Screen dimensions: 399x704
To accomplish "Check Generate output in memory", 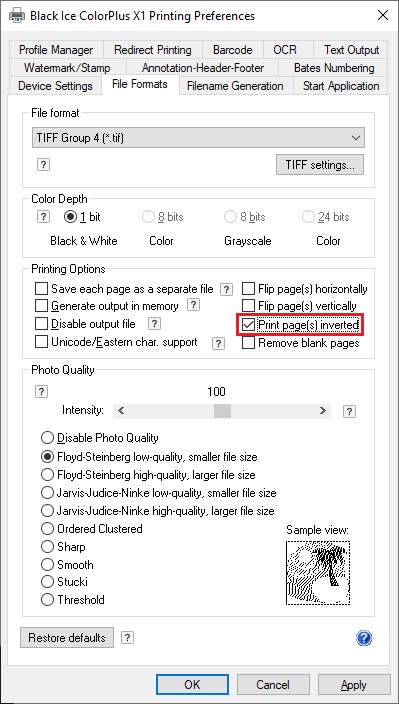I will 41,306.
